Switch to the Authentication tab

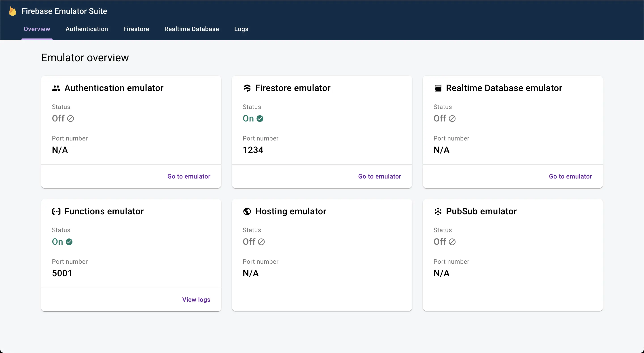pos(87,29)
